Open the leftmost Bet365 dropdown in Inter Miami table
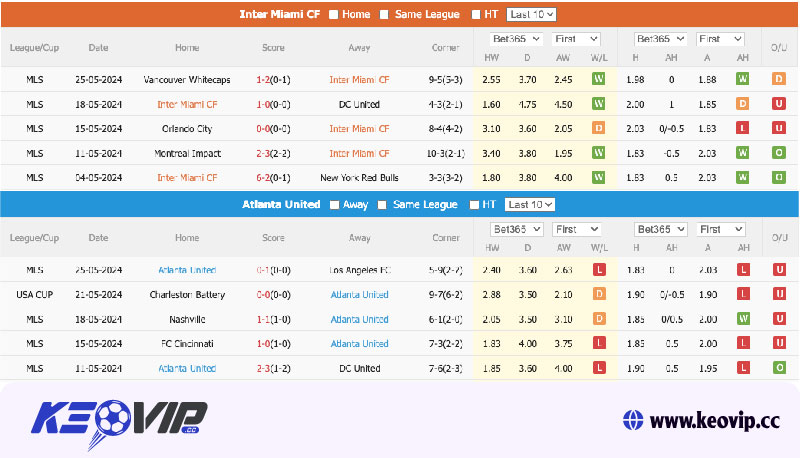Image resolution: width=800 pixels, height=458 pixels. (514, 39)
